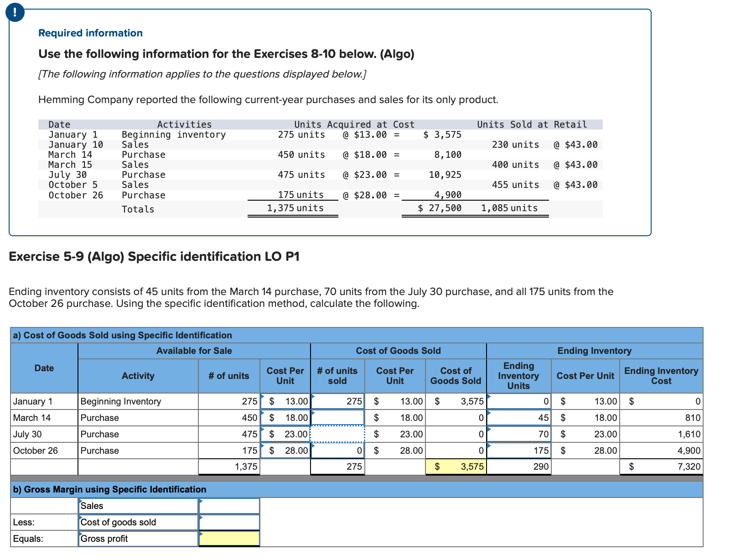Click the 'Available for Sale' column group header

194,351
